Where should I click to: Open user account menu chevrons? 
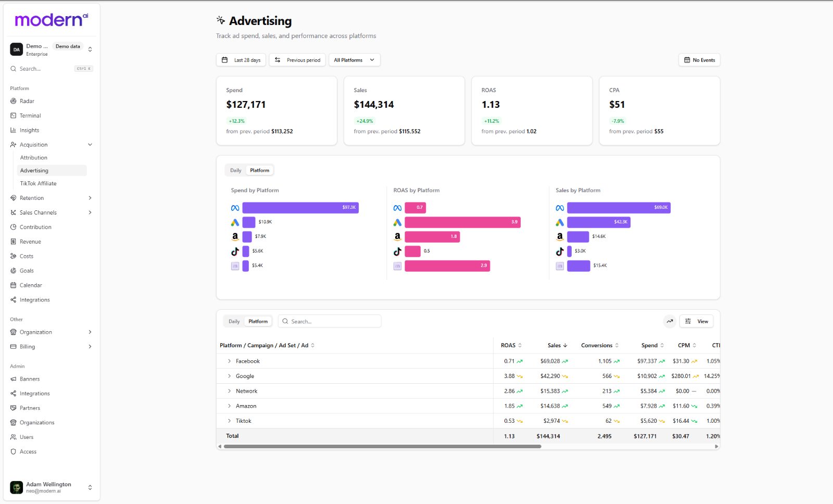[90, 487]
